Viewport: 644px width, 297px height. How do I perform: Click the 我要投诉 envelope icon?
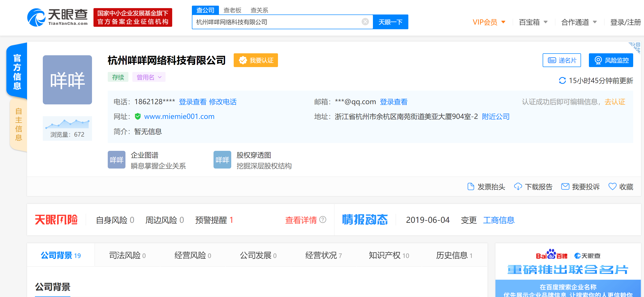coord(565,186)
